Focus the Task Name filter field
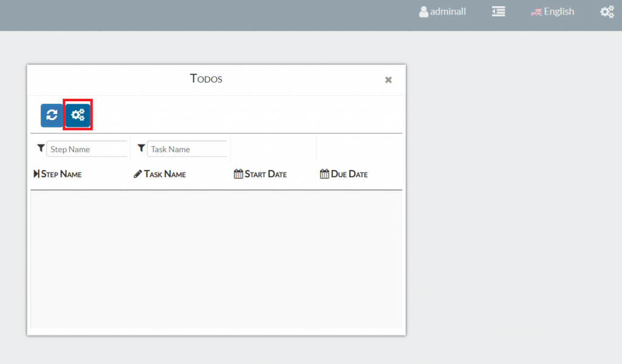622x364 pixels. coord(187,149)
